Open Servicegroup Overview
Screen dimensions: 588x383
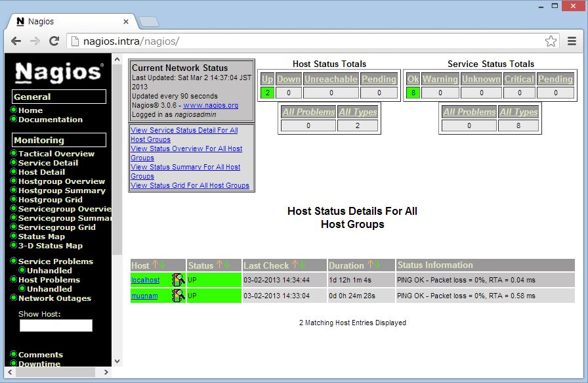coord(65,209)
